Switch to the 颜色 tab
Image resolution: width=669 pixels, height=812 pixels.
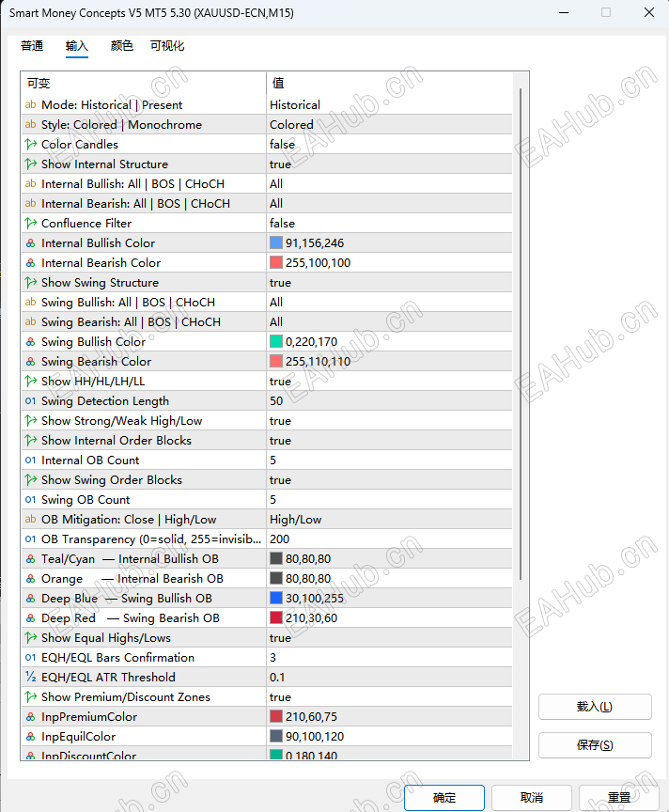tap(122, 45)
